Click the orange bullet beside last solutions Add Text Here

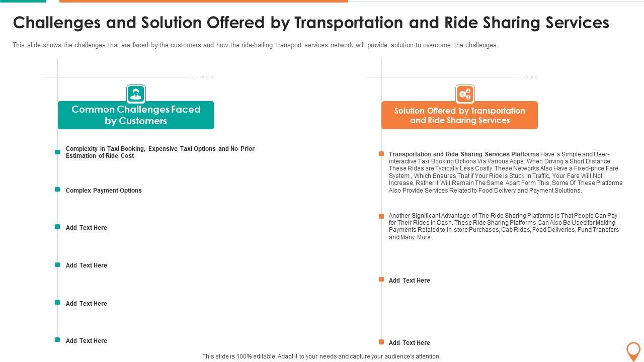(x=381, y=342)
